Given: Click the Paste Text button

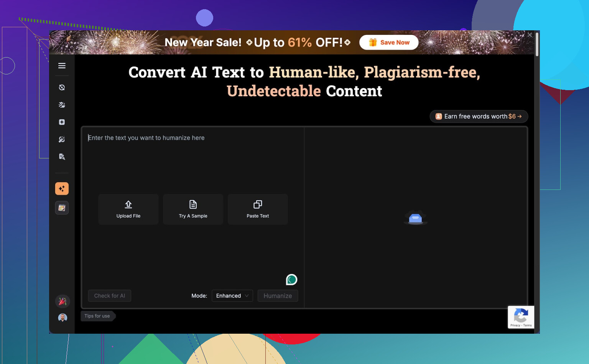Looking at the screenshot, I should [x=258, y=209].
